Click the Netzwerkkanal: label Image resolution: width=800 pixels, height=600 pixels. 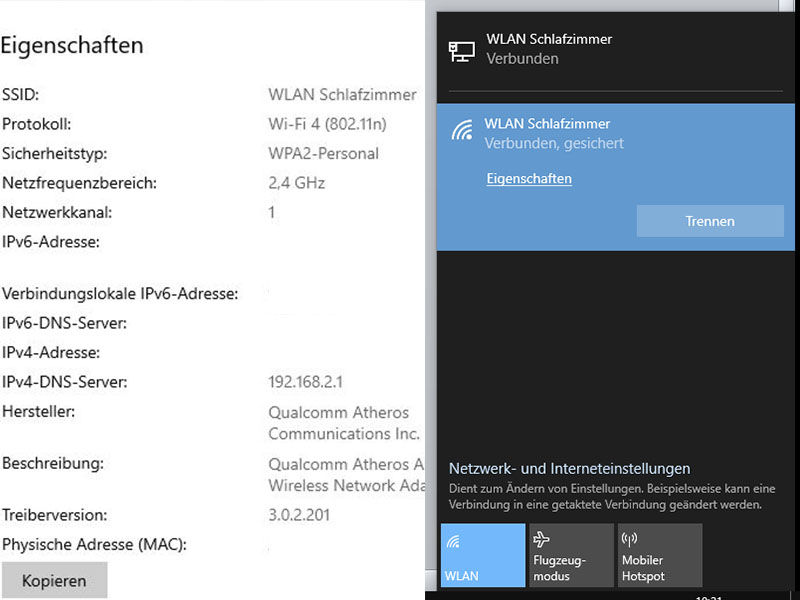(x=57, y=212)
